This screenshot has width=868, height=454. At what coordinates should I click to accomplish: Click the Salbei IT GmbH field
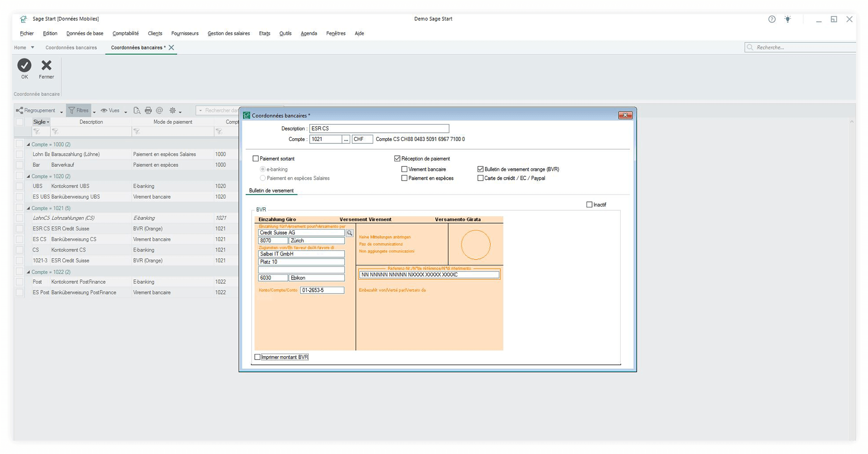pyautogui.click(x=301, y=254)
